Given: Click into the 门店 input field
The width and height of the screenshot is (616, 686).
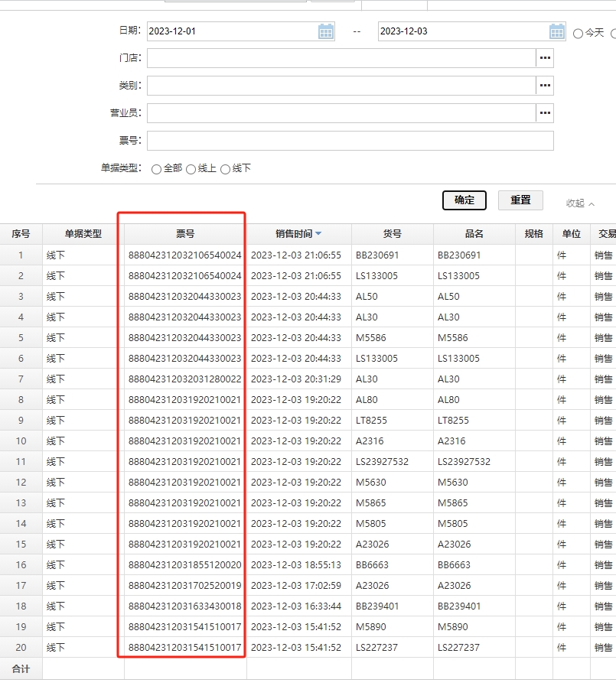Looking at the screenshot, I should (341, 58).
